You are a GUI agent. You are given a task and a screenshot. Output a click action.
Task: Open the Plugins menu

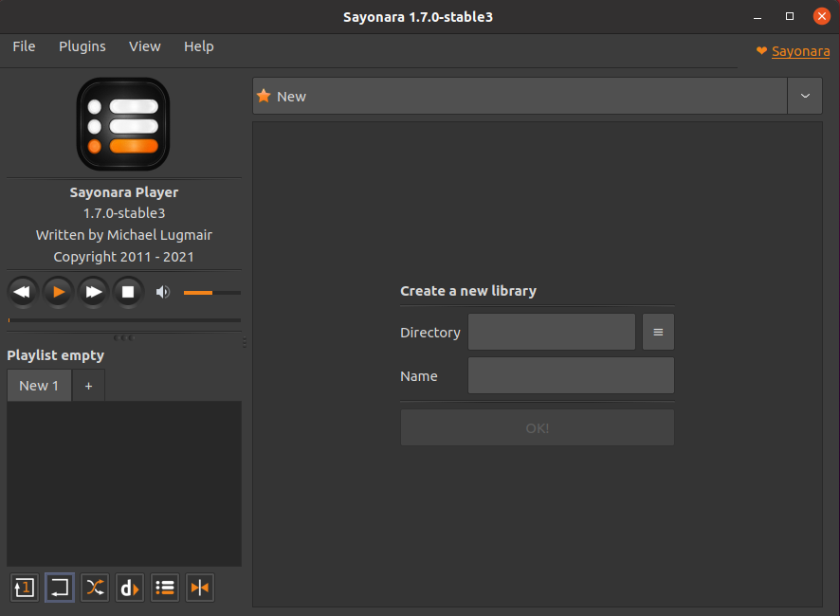coord(82,46)
